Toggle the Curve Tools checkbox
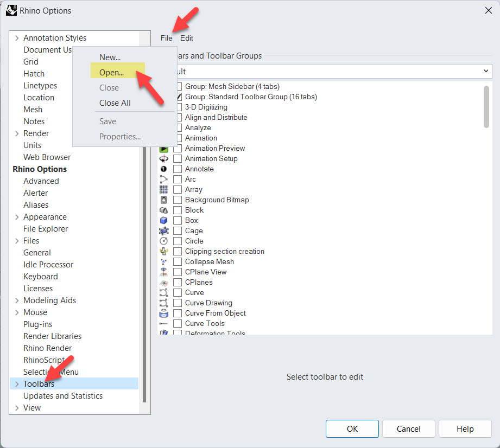Screen dimensions: 500x448 click(x=178, y=323)
